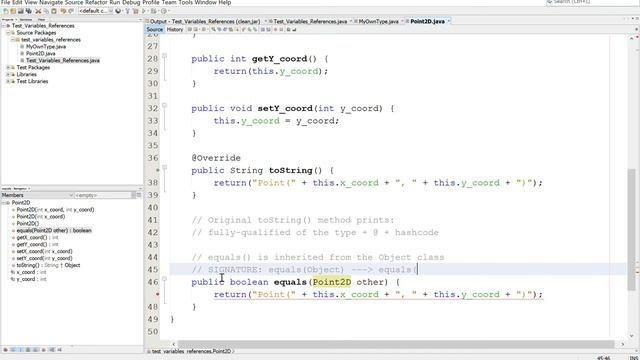The image size is (640, 360).
Task: Collapse the Source Packages node
Action: click(x=8, y=33)
